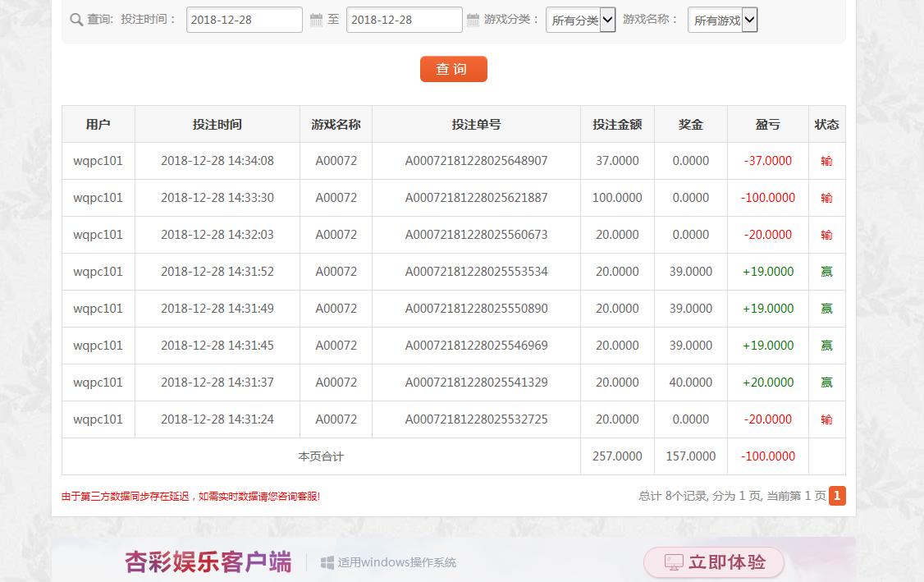Open the 所有游戏 game name dropdown
This screenshot has height=582, width=924.
722,20
